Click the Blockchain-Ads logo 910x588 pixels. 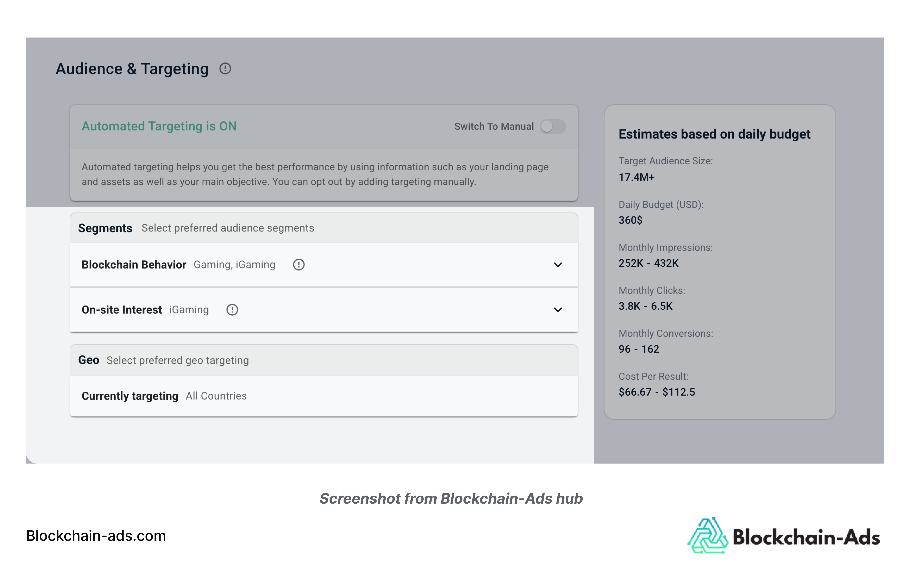click(784, 536)
